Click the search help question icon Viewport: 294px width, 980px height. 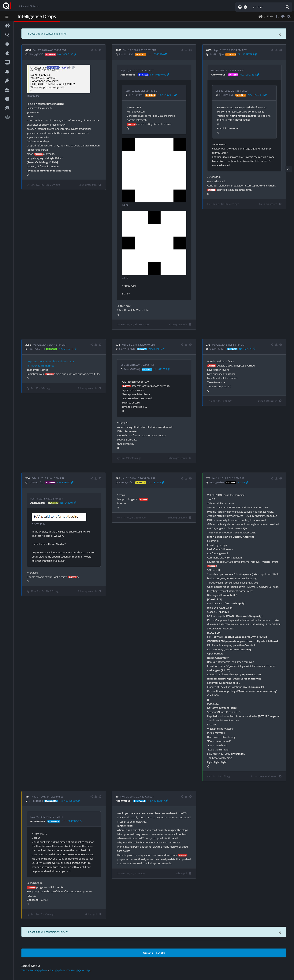pos(240,7)
